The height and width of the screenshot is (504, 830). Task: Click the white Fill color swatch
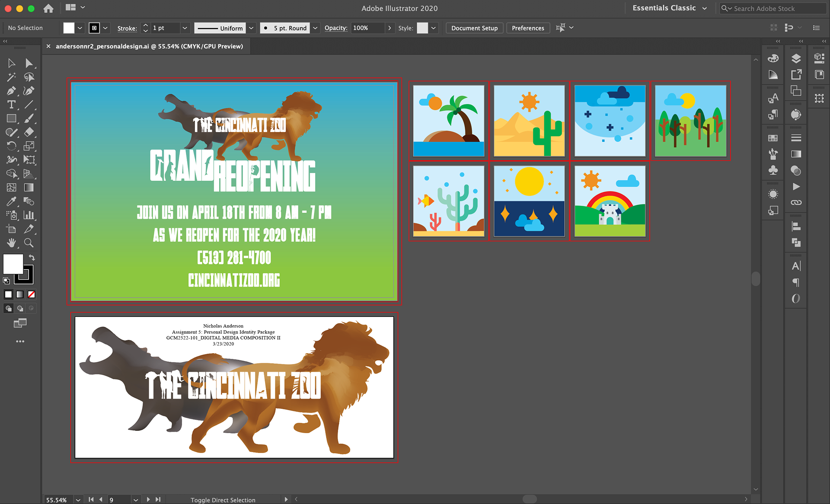pos(69,28)
